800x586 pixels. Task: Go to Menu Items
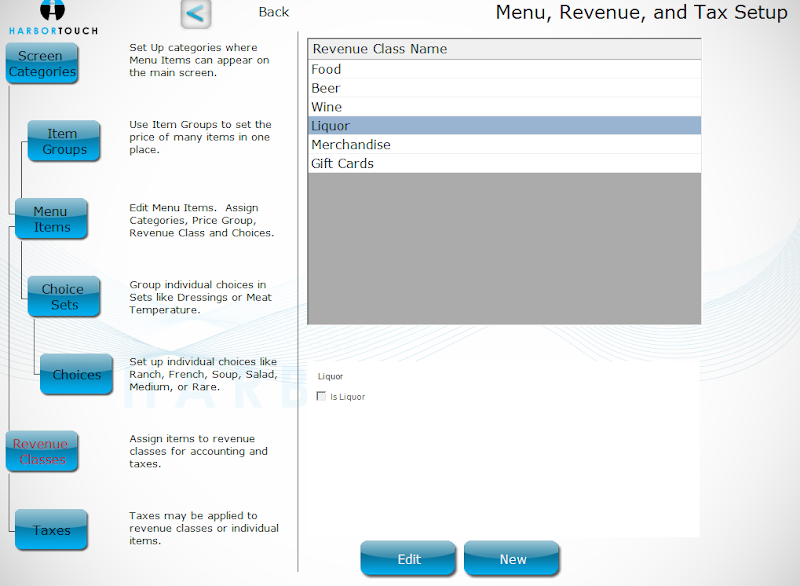pyautogui.click(x=52, y=219)
